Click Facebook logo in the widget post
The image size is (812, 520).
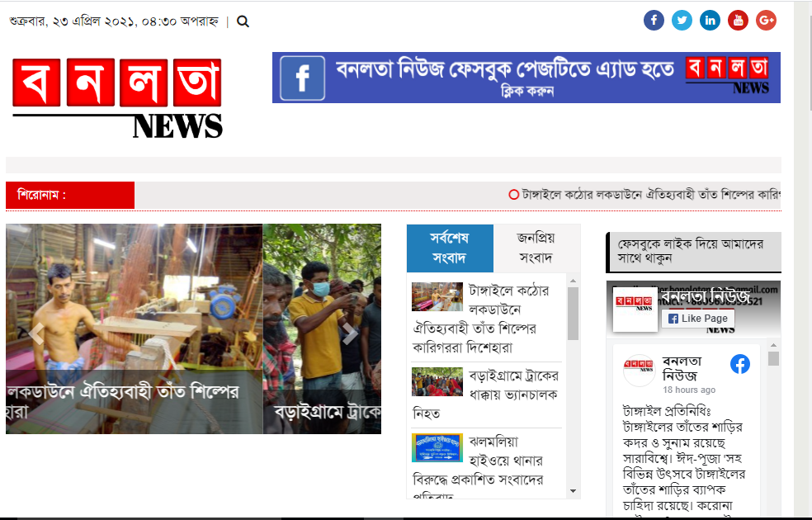[740, 364]
